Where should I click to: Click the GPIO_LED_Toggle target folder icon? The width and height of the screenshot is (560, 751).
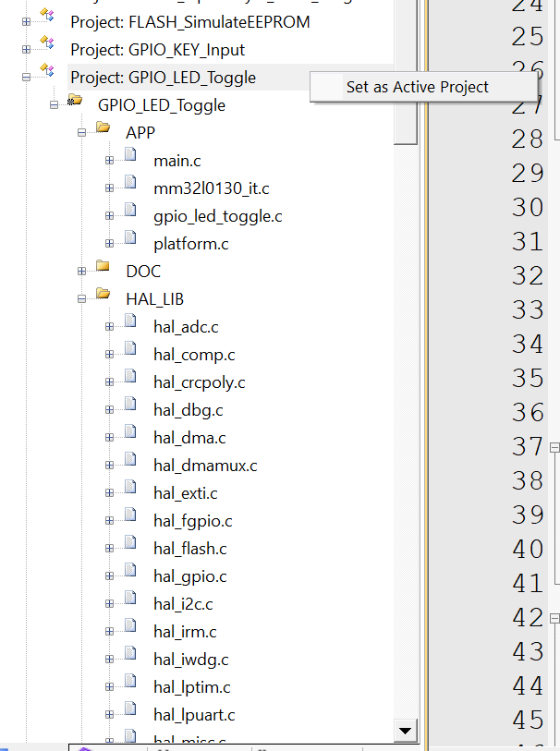[x=76, y=104]
